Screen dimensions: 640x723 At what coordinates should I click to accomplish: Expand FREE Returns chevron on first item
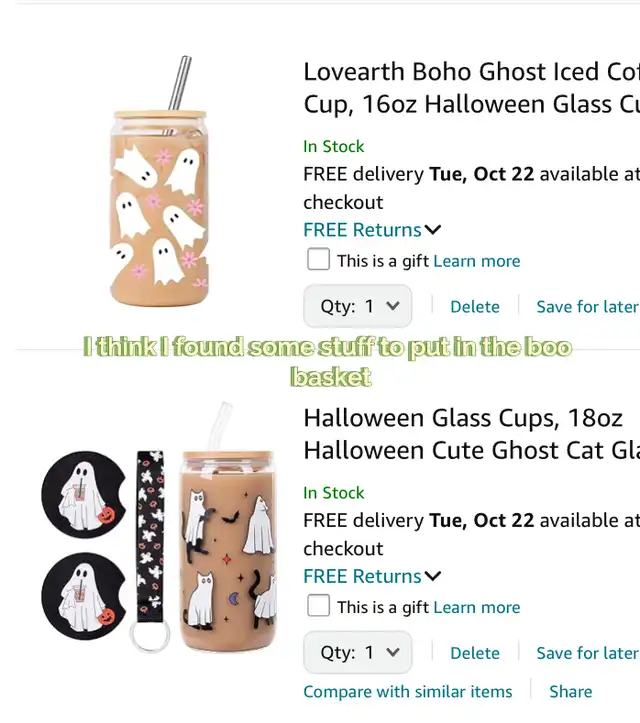point(433,230)
